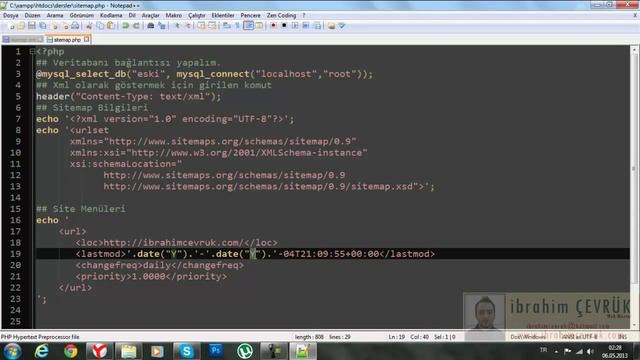Open the Araçlar menu
The width and height of the screenshot is (640, 360).
[x=150, y=15]
